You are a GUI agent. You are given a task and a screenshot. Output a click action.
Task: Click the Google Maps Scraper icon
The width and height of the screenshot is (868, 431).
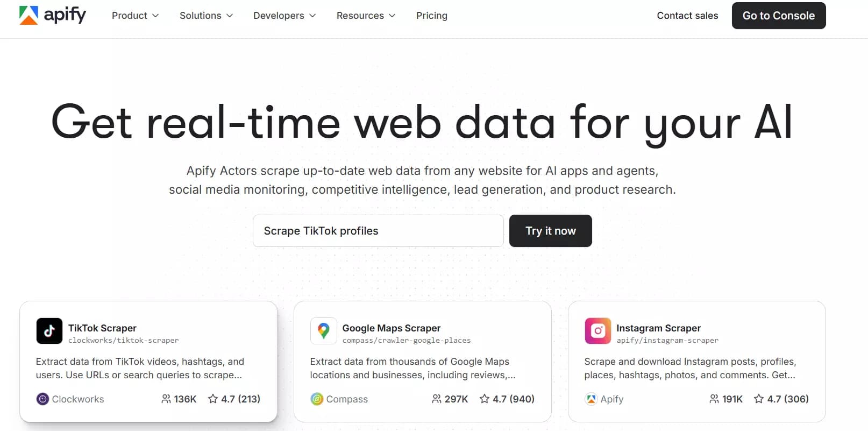coord(323,331)
